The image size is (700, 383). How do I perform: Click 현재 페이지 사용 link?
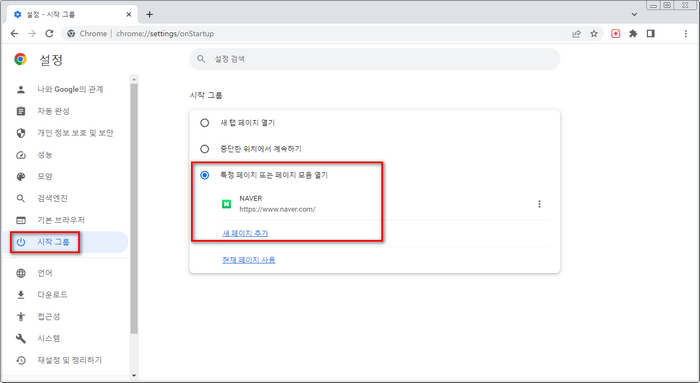(249, 260)
